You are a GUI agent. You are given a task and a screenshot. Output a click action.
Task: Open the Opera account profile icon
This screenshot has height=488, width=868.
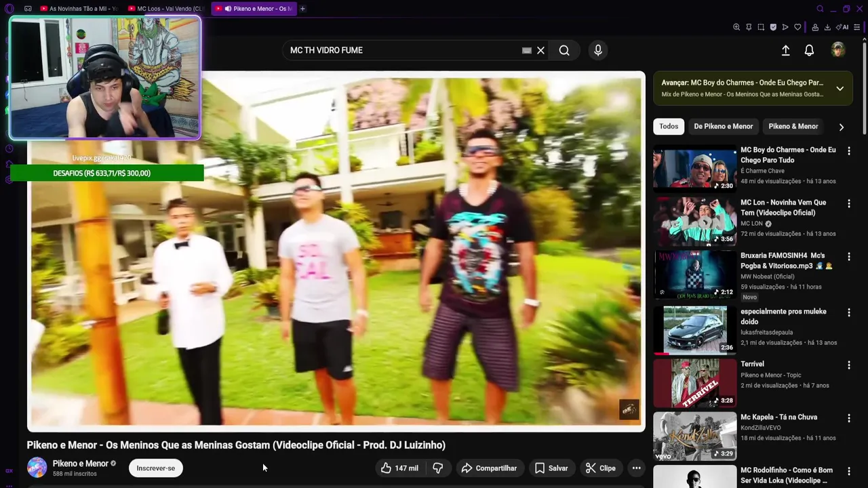(815, 27)
